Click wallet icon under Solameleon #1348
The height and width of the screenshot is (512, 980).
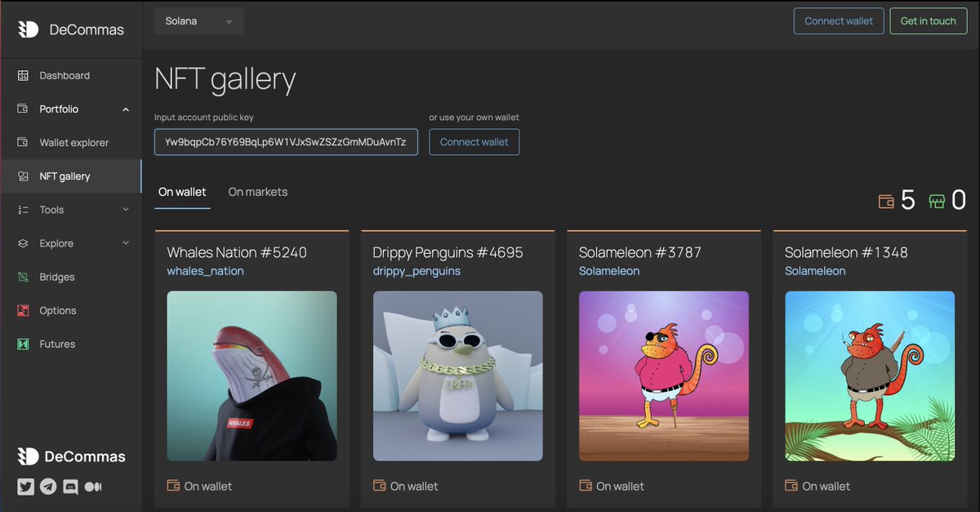(791, 485)
